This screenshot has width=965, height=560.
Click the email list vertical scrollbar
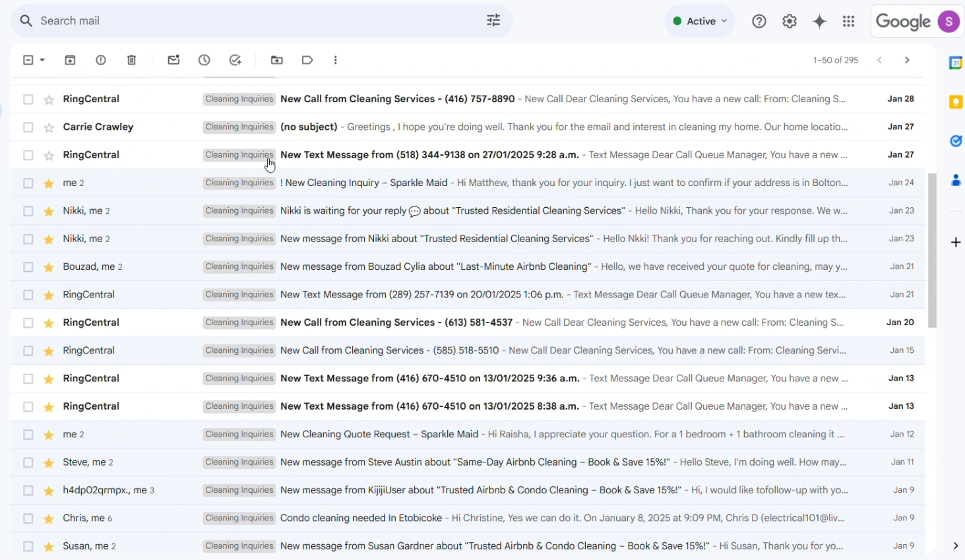pos(932,251)
